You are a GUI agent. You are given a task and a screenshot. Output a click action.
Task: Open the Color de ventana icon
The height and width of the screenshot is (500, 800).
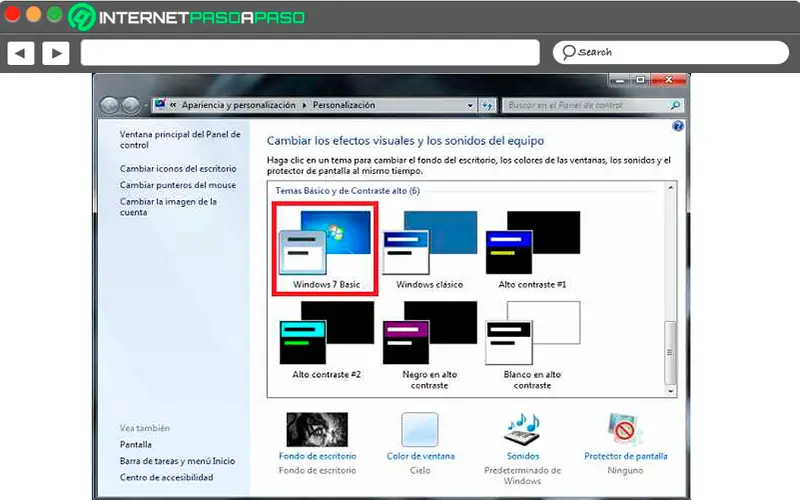(420, 430)
